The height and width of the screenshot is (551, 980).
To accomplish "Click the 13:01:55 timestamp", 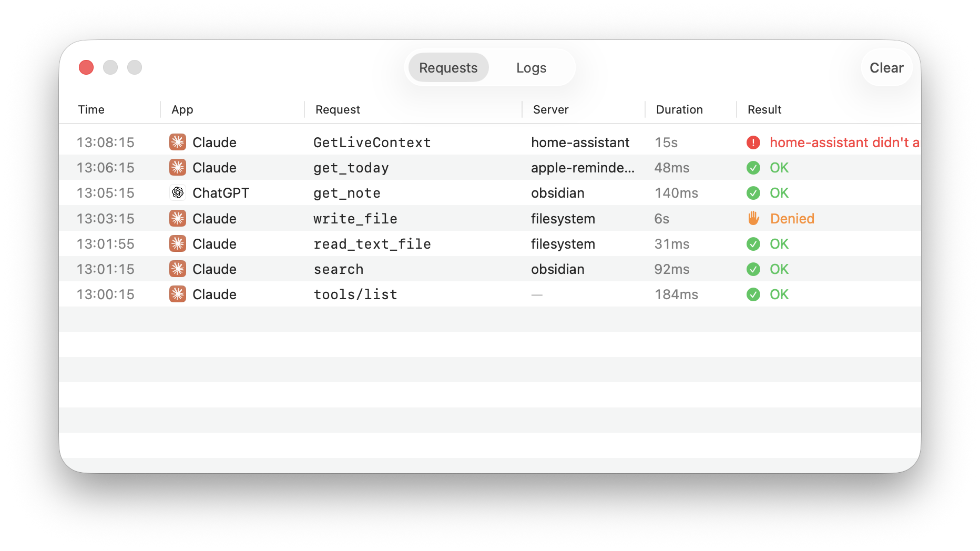I will [106, 244].
